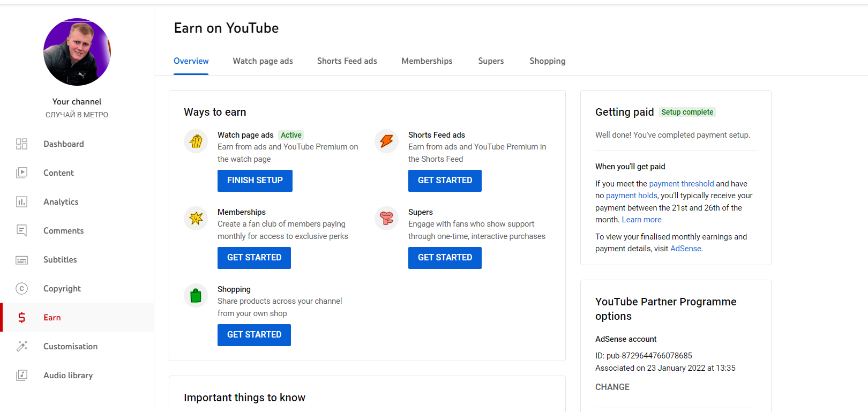Open the Audio library music icon
This screenshot has width=868, height=412.
pyautogui.click(x=21, y=375)
